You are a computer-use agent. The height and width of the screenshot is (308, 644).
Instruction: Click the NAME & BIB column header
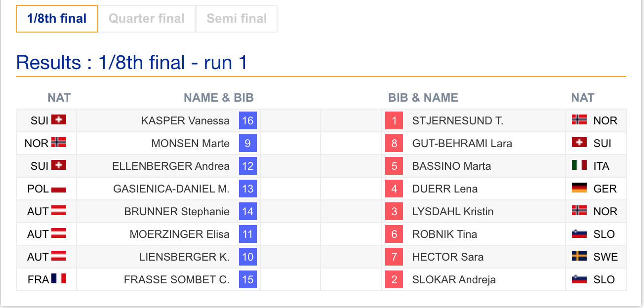pos(218,98)
